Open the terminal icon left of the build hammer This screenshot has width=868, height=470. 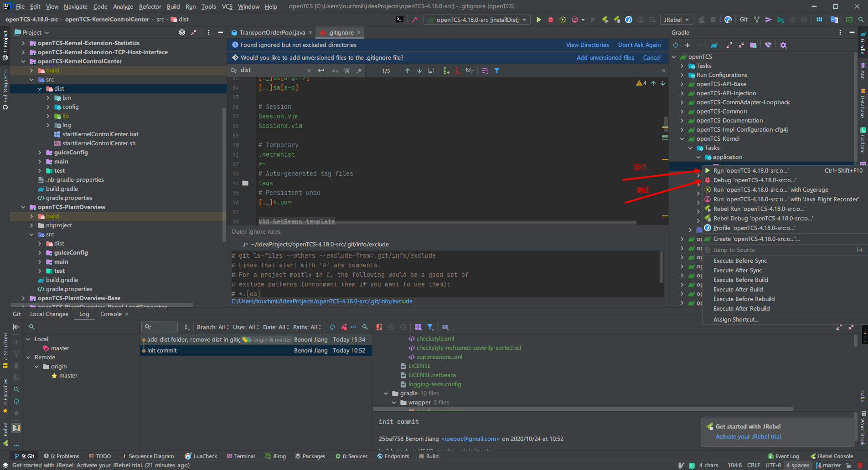coord(399,20)
